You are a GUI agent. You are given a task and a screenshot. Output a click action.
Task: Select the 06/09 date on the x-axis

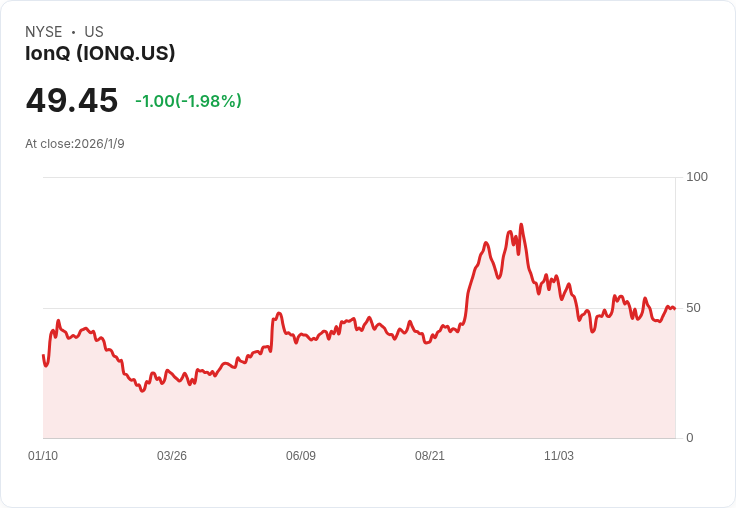pyautogui.click(x=301, y=456)
